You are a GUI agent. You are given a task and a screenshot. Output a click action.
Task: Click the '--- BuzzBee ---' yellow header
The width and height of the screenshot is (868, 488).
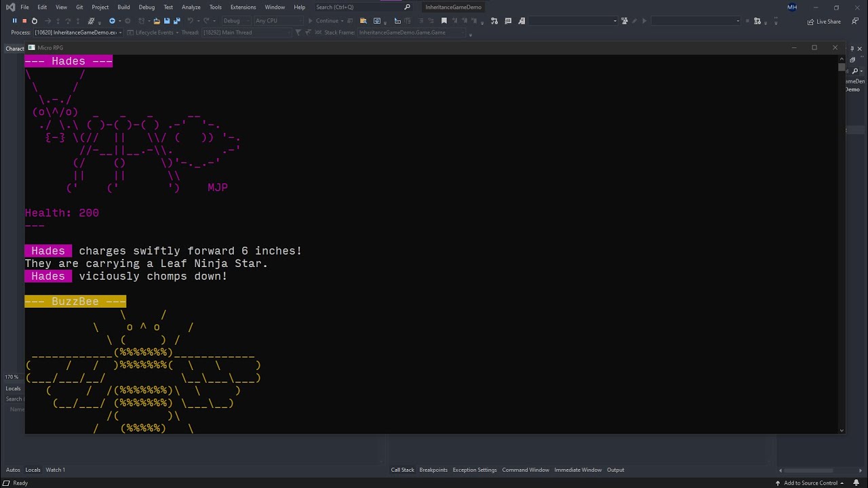click(75, 301)
